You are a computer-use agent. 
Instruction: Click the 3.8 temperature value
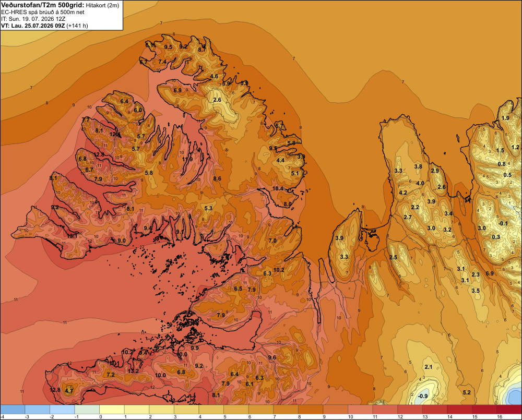418,166
